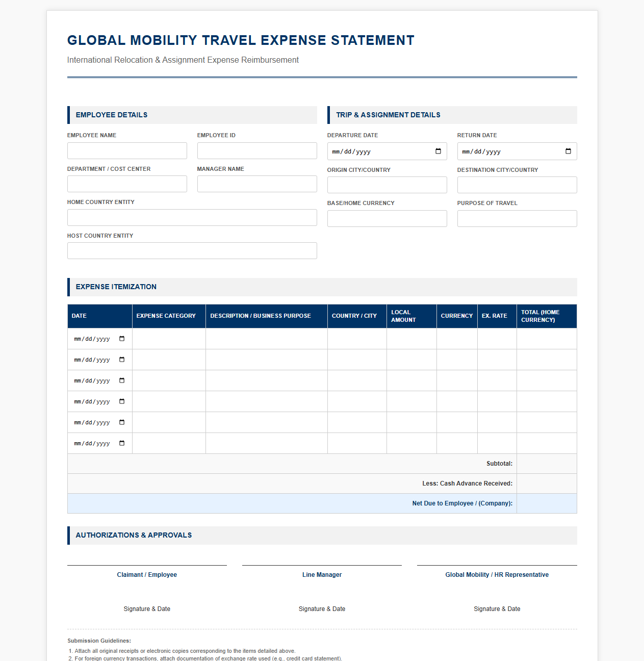
Task: Click first row Local Amount cell
Action: (411, 339)
